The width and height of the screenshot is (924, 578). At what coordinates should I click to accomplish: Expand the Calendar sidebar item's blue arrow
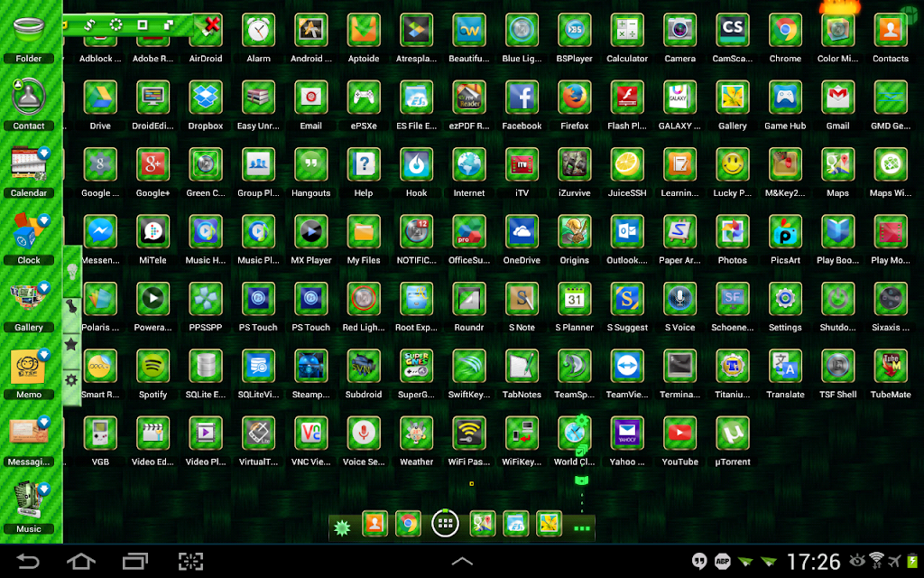point(43,154)
